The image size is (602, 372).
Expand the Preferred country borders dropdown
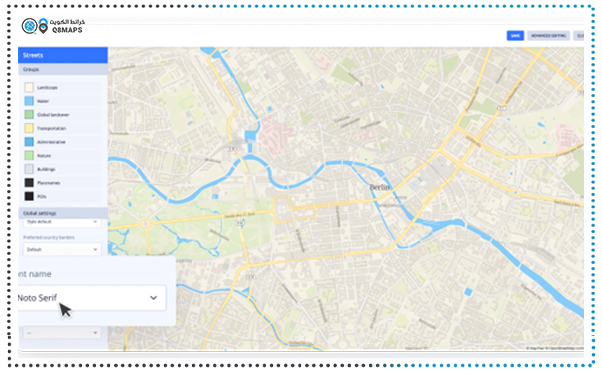coord(62,250)
